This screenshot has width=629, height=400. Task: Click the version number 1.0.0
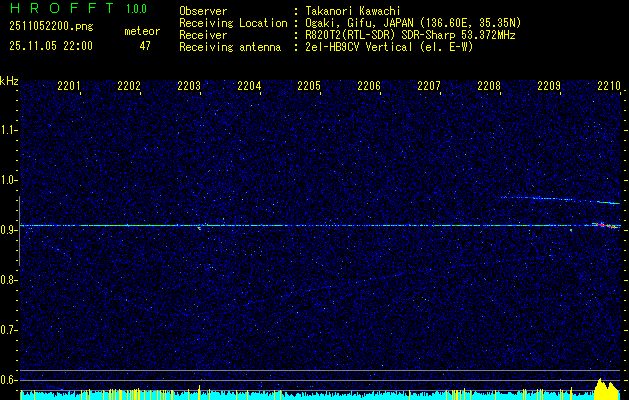(136, 8)
